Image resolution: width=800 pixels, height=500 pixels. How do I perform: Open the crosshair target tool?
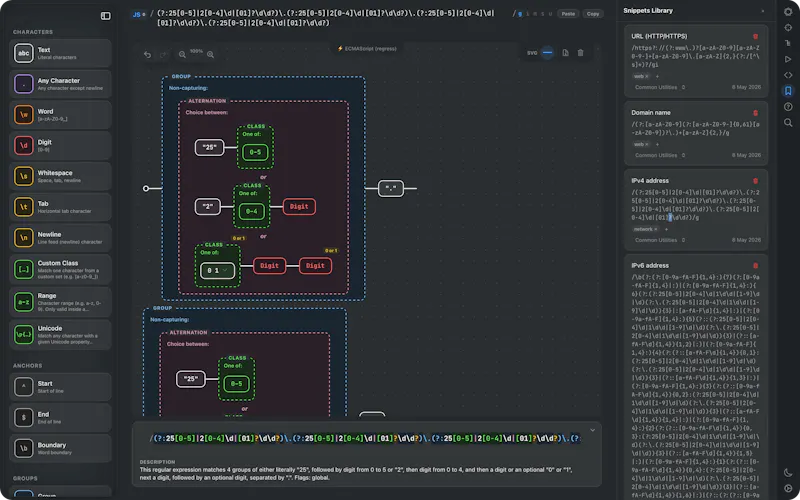pos(788,28)
